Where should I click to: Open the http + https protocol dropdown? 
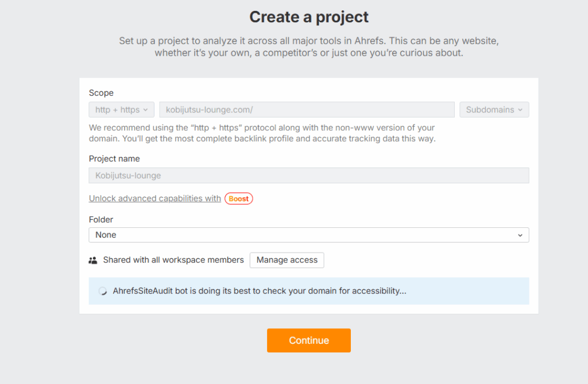(121, 110)
